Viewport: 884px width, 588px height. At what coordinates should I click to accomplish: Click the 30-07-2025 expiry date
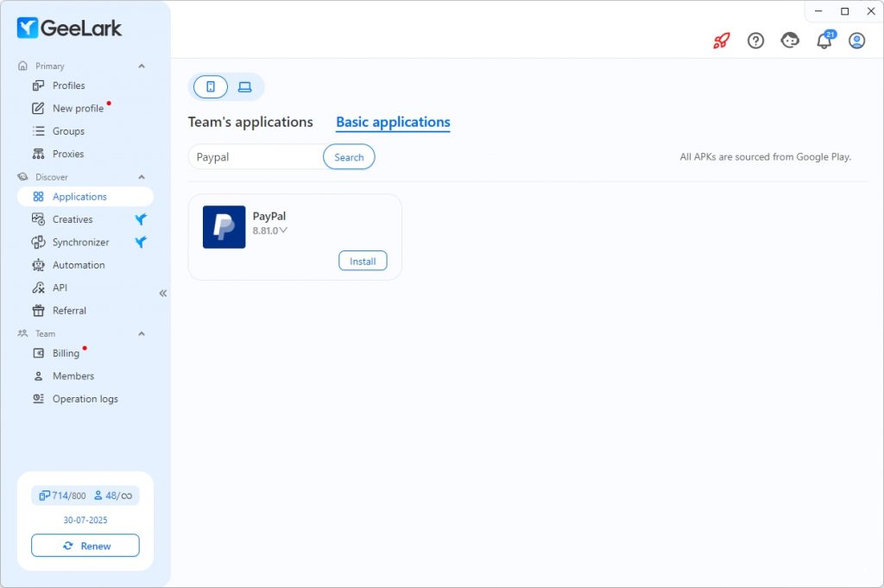point(85,520)
